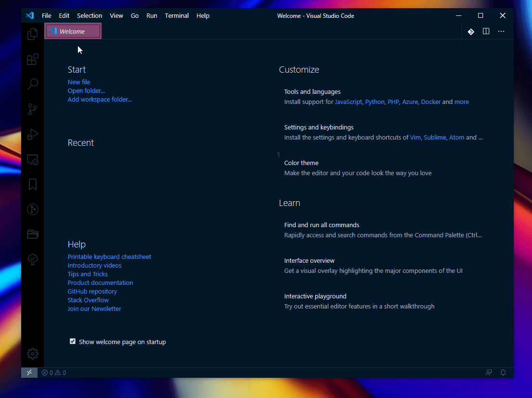This screenshot has width=532, height=398.
Task: Open the More Actions ellipsis menu
Action: coord(501,31)
